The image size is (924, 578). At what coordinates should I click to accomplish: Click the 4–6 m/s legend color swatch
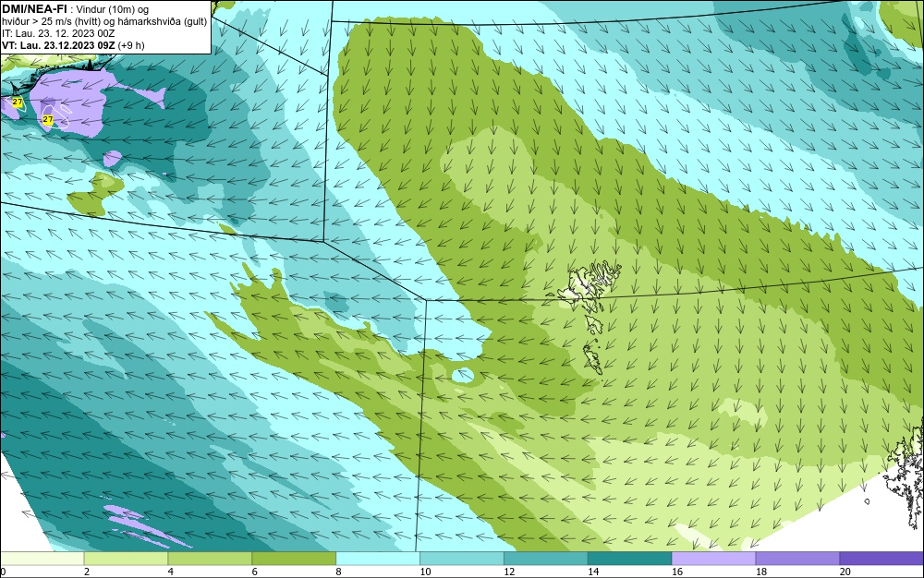pos(210,558)
